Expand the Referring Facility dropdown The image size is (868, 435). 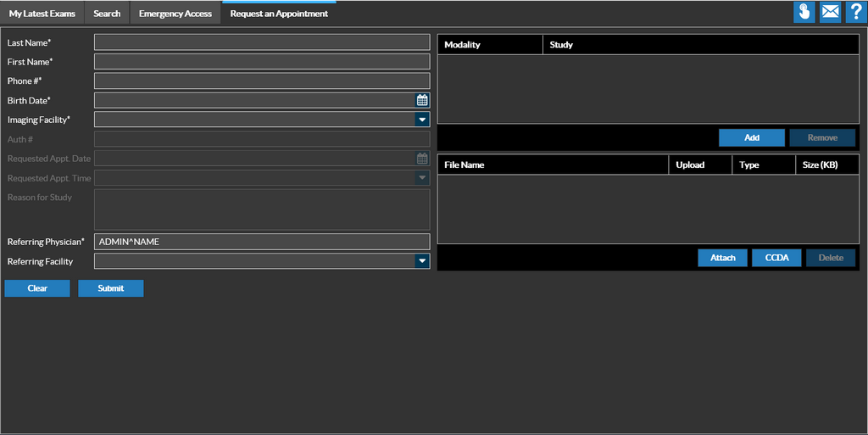point(422,261)
